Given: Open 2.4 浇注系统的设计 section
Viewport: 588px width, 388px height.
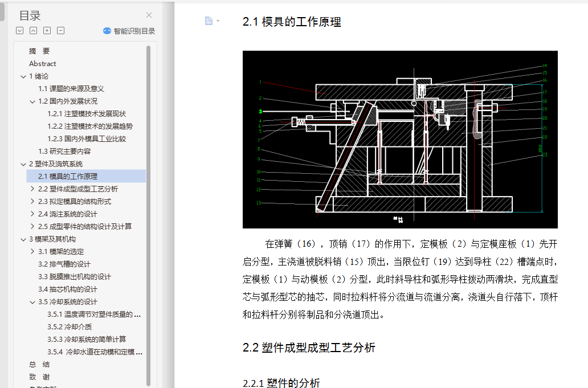Looking at the screenshot, I should click(x=67, y=214).
